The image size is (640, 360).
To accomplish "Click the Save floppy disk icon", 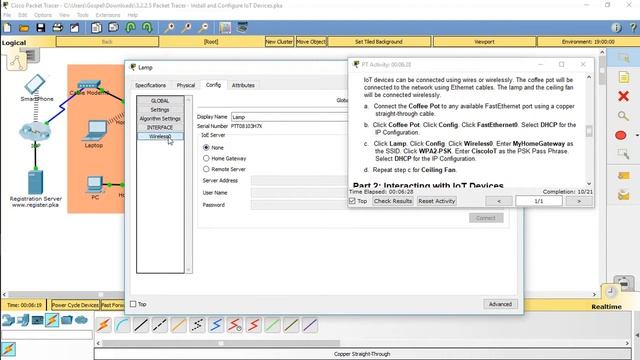I will tap(40, 28).
